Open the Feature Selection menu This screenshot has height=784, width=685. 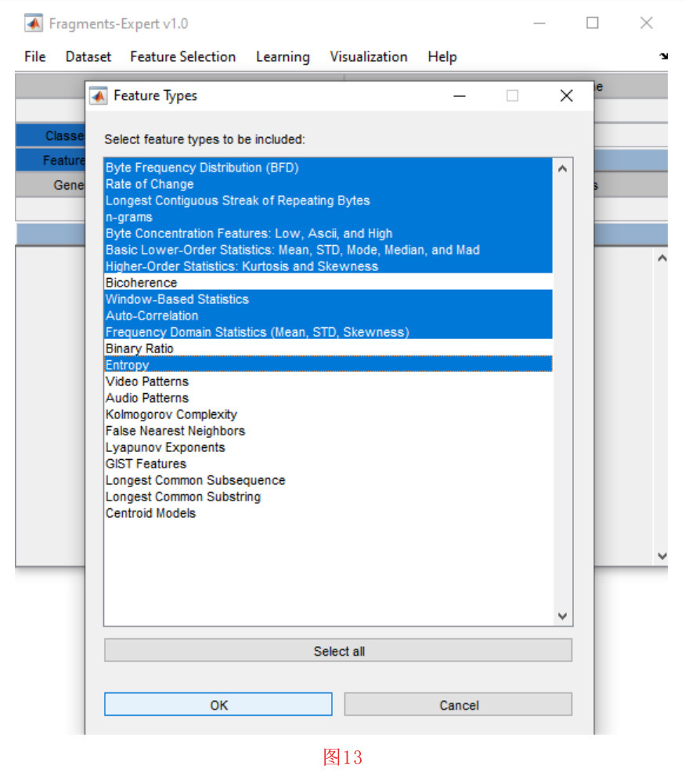click(x=182, y=57)
